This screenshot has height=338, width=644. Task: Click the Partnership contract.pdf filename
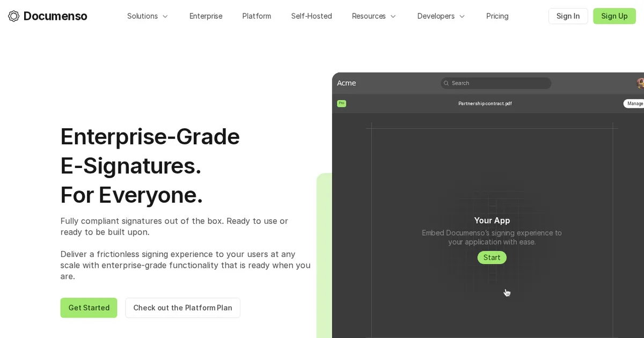point(485,104)
